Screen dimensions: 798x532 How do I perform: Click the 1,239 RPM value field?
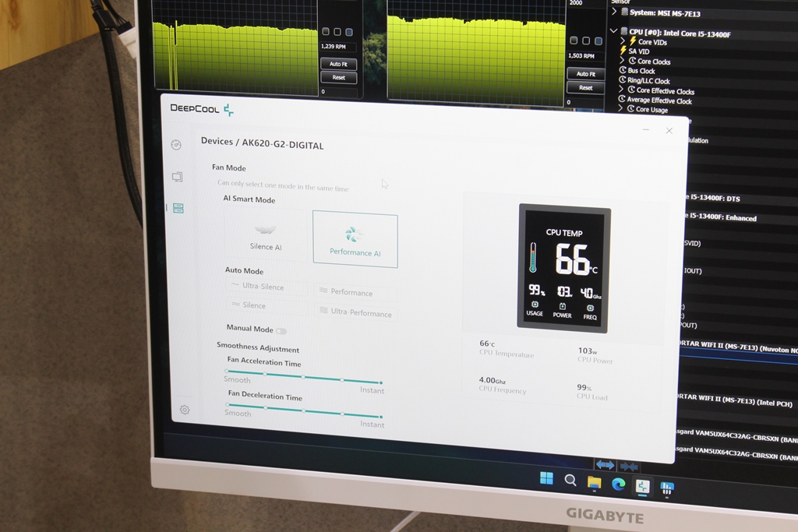338,46
